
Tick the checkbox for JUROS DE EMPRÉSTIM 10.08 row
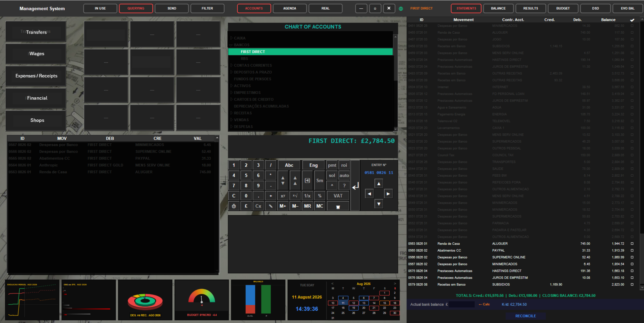tap(632, 278)
